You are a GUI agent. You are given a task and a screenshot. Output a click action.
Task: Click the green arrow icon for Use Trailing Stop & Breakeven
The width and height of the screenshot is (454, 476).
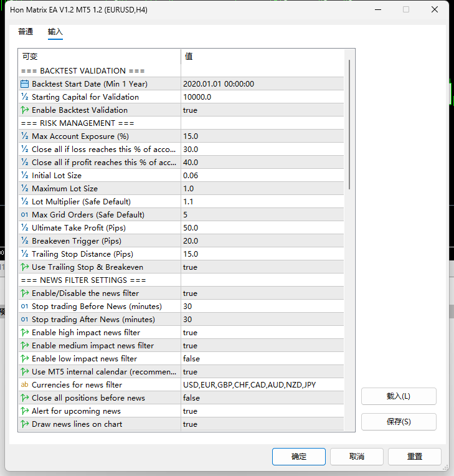(24, 267)
